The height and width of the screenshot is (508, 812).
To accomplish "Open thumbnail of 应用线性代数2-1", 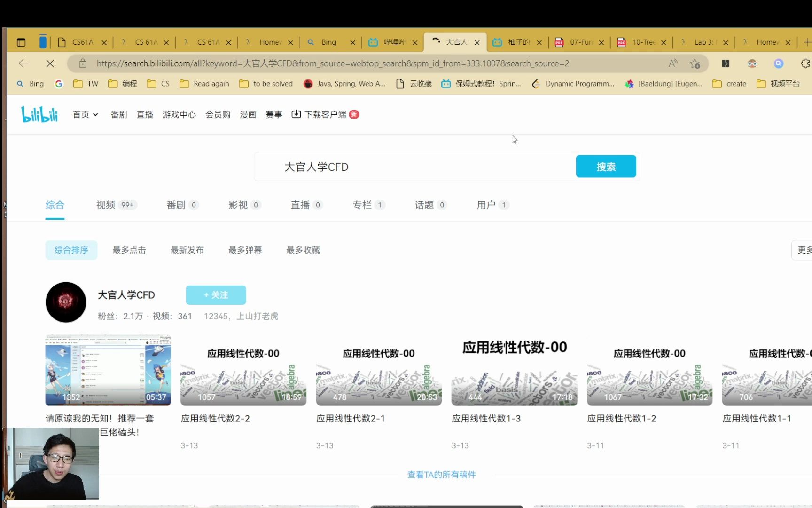I will (x=379, y=370).
